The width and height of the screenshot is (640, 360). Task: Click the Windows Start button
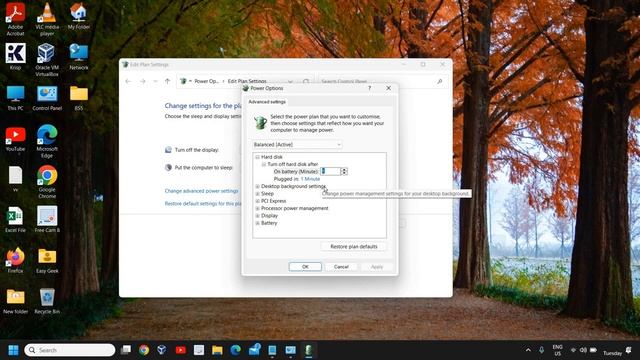[x=13, y=350]
